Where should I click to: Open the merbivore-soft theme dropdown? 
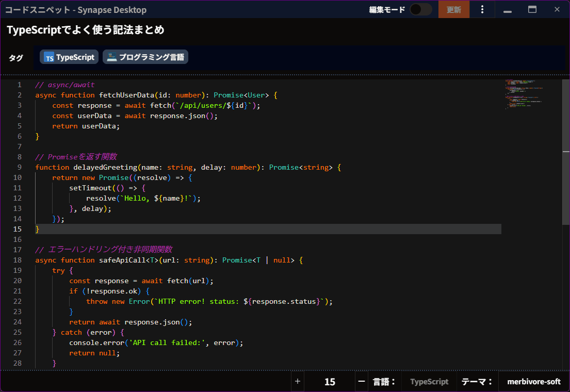pyautogui.click(x=533, y=382)
